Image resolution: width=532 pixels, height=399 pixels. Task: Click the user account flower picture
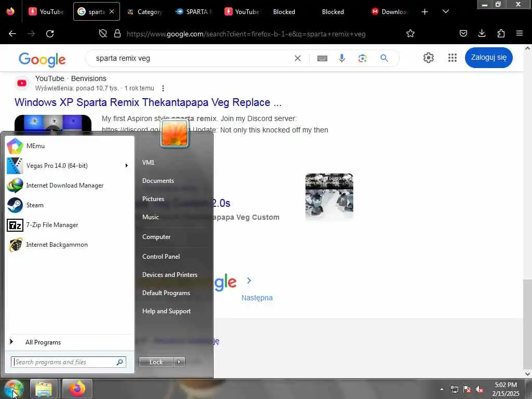point(175,134)
